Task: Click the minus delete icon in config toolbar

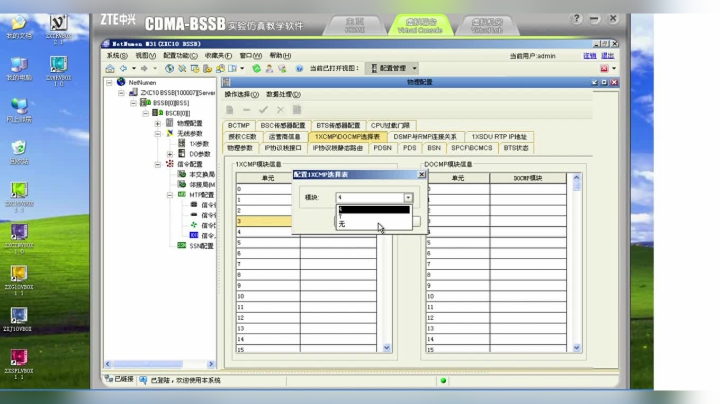Action: point(247,110)
